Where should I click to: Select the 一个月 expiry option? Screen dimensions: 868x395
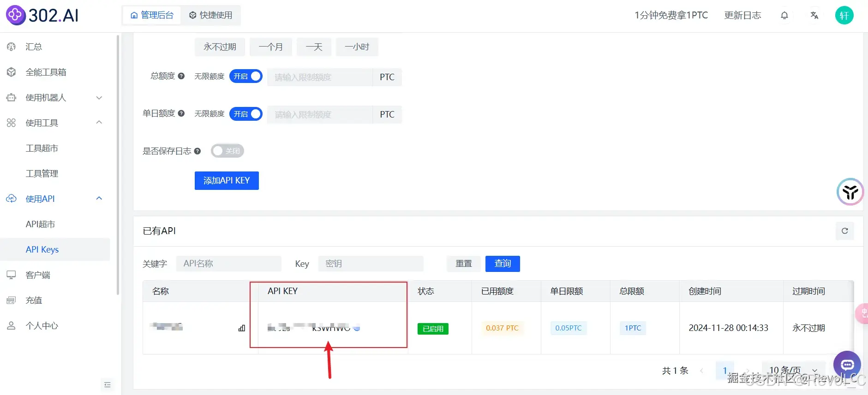270,47
